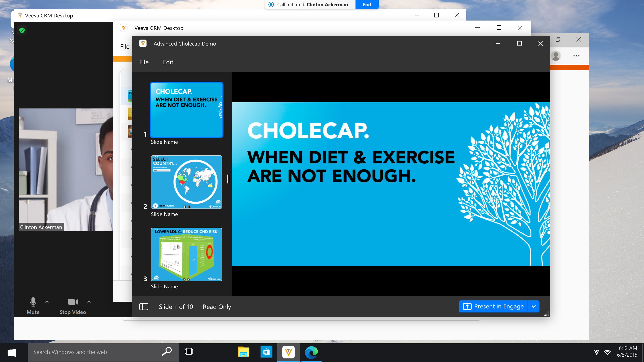This screenshot has width=644, height=362.
Task: Open the three-dots more options menu
Action: point(576,56)
